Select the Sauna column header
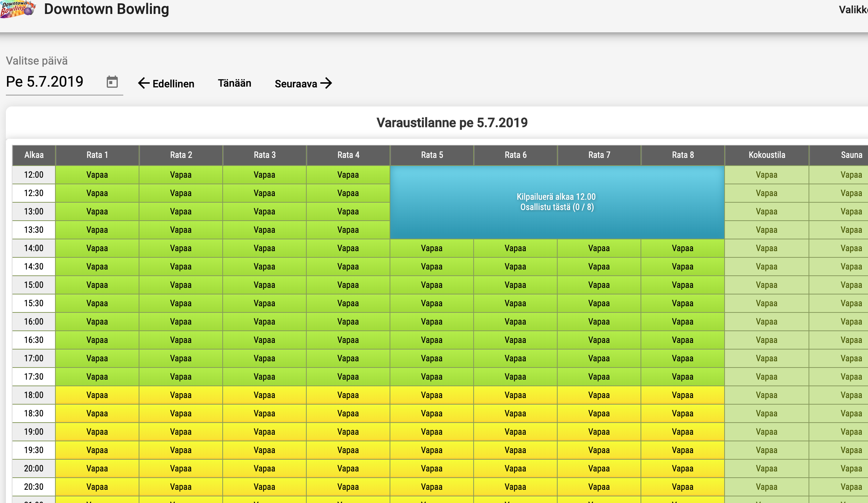Image resolution: width=868 pixels, height=503 pixels. coord(839,155)
